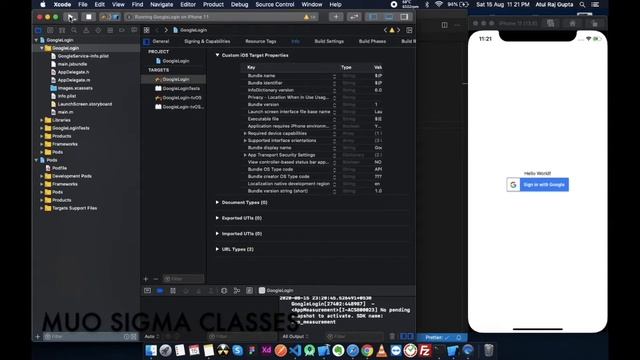Stop the running GoogleLogin app
The image size is (640, 360).
(x=88, y=17)
